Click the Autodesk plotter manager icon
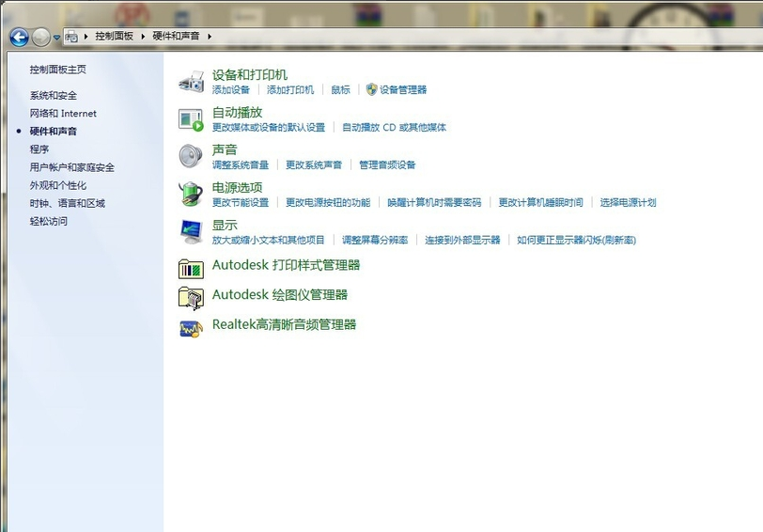 (191, 298)
